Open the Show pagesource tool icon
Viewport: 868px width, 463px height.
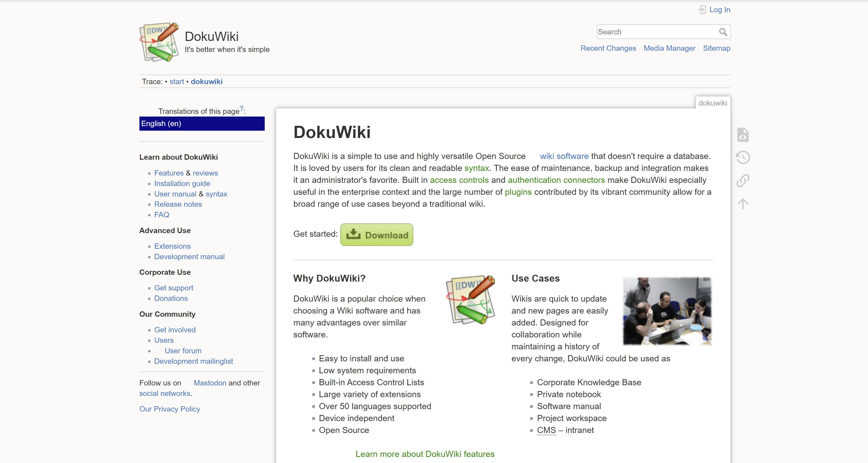click(743, 135)
